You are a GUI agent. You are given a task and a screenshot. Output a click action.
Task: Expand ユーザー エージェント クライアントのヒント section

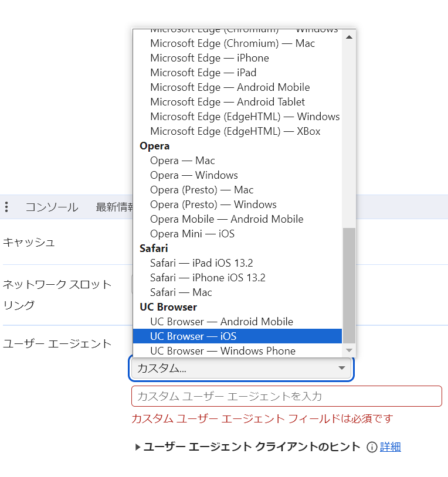(x=138, y=447)
